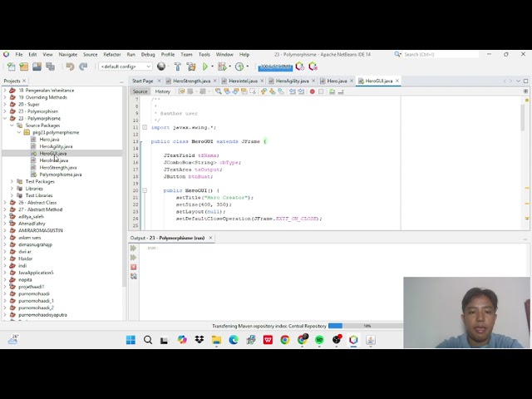Click the second re-run arrows icon in Output

(133, 258)
